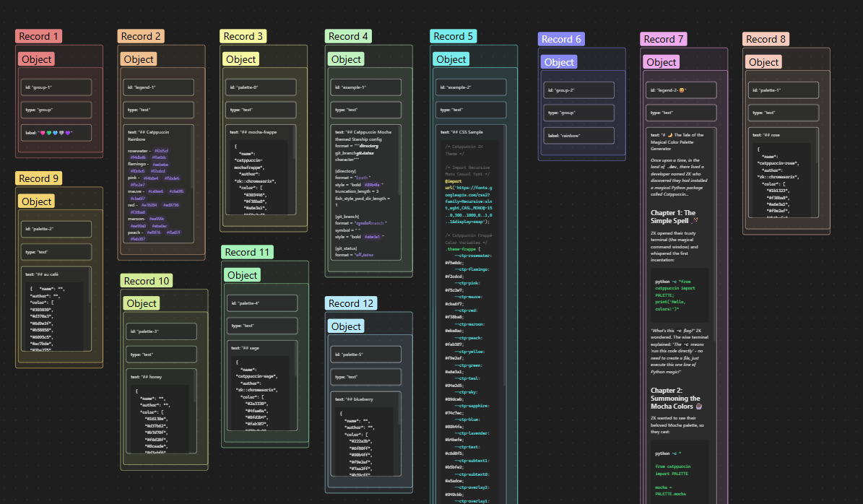
Task: Click the type "text" field in Record 5
Action: click(x=471, y=110)
